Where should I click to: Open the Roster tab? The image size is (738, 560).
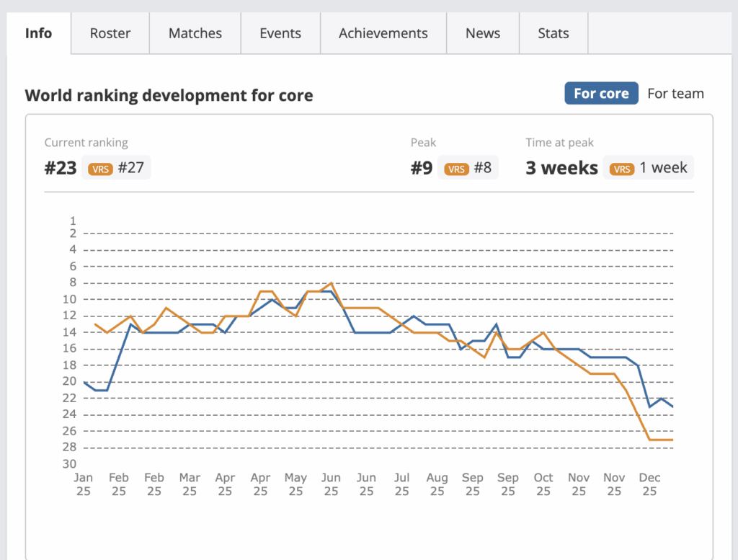click(110, 33)
